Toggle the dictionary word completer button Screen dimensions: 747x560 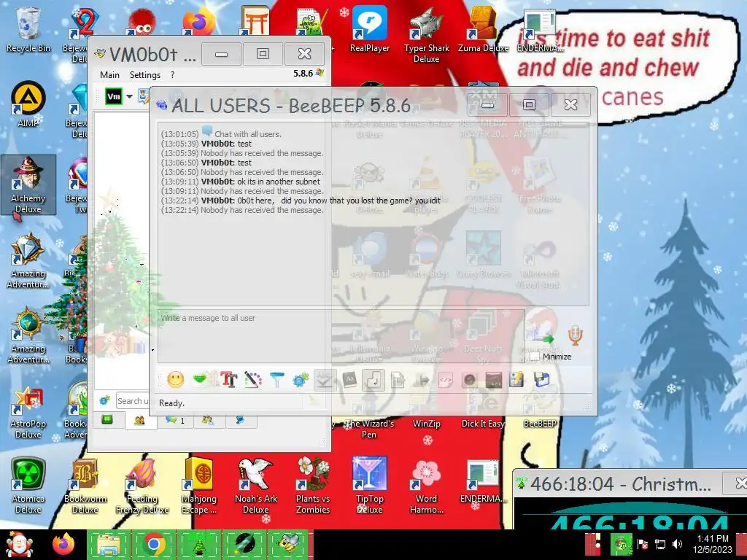coord(349,380)
